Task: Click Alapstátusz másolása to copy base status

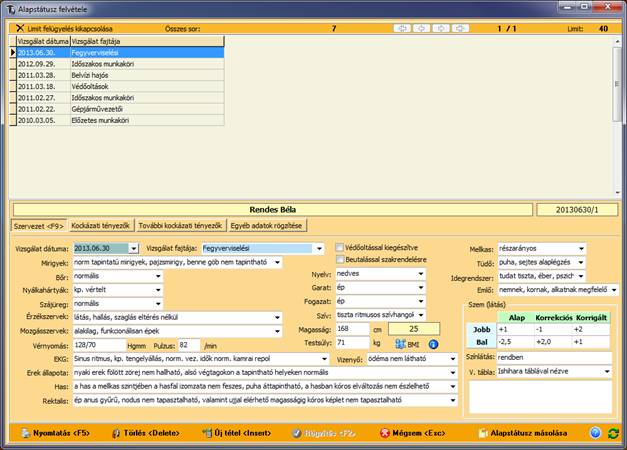Action: pos(523,433)
